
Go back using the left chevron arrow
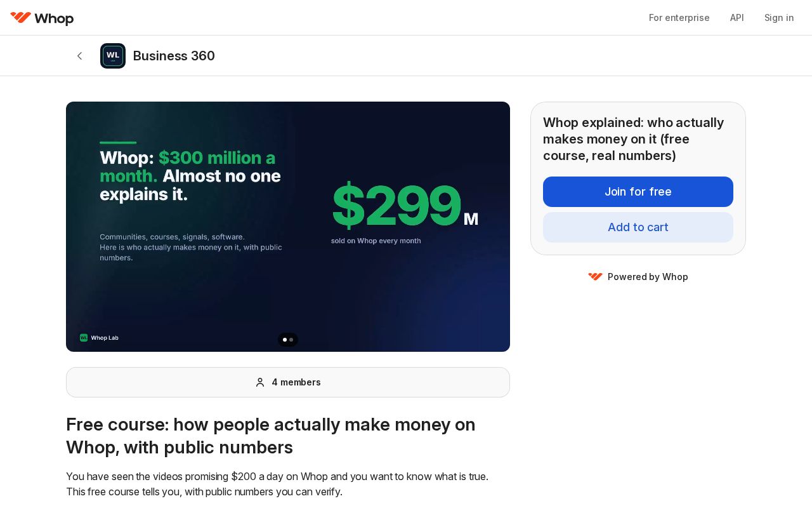pyautogui.click(x=79, y=56)
